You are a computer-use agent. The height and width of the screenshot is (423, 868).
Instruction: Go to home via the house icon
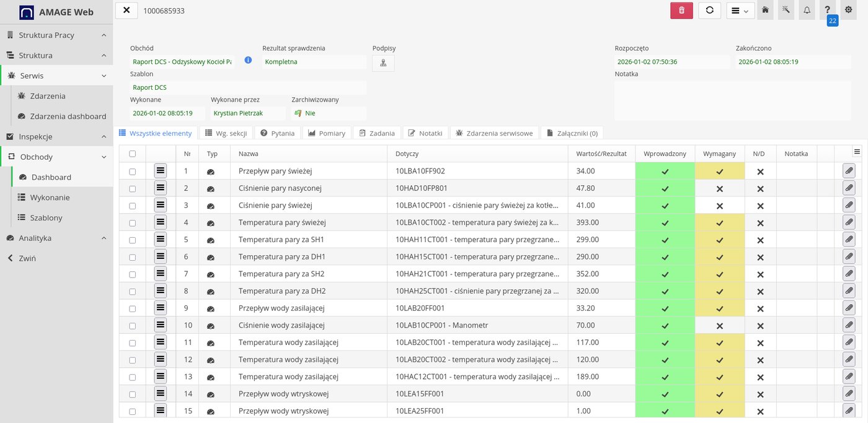[x=766, y=10]
